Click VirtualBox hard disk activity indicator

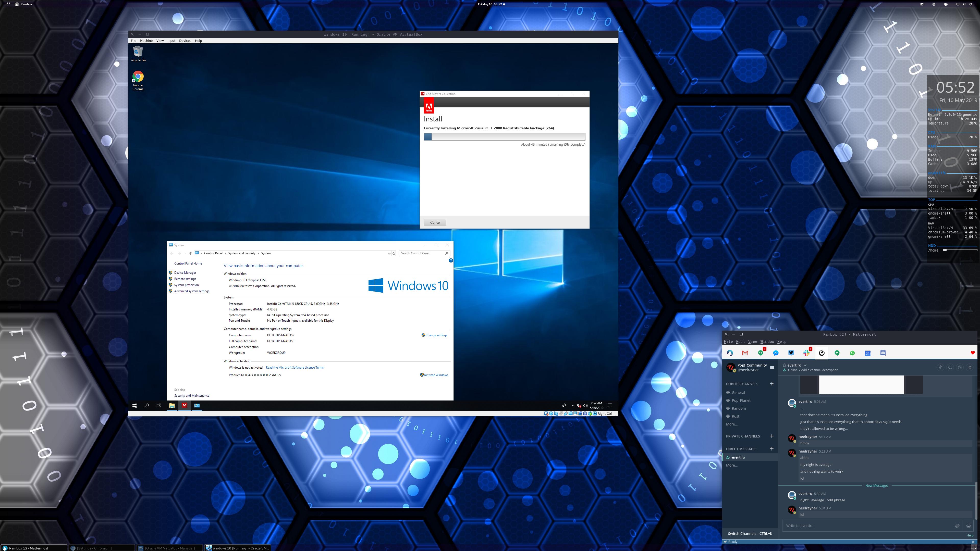[x=546, y=414]
